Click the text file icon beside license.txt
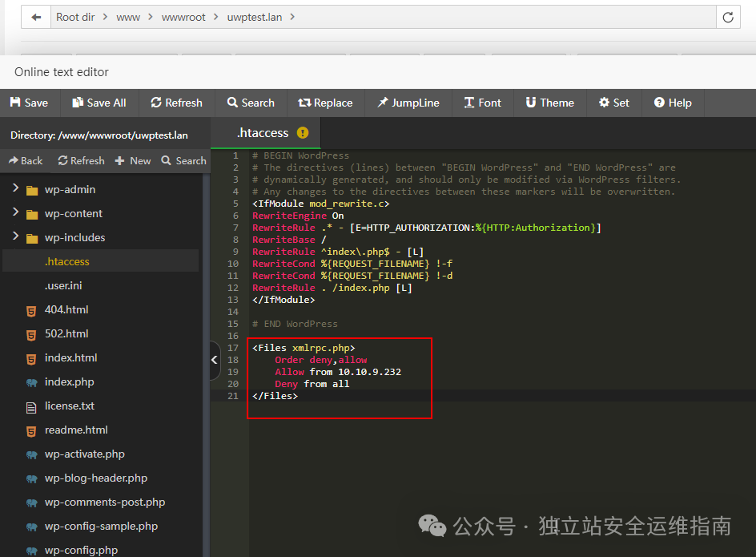756x557 pixels. (x=31, y=408)
